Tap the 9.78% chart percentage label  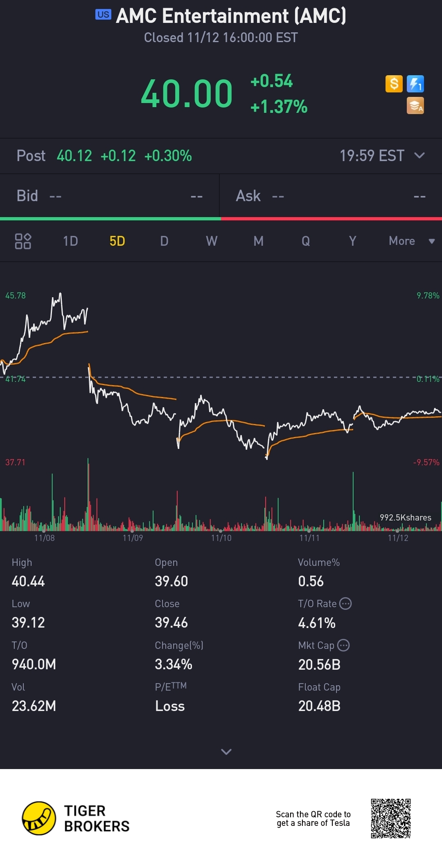tap(428, 296)
